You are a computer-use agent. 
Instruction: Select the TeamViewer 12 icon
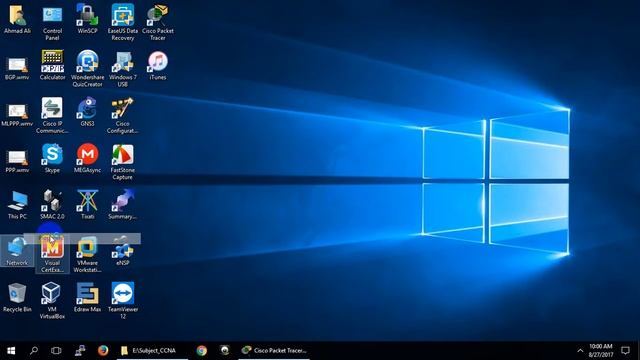pos(122,301)
